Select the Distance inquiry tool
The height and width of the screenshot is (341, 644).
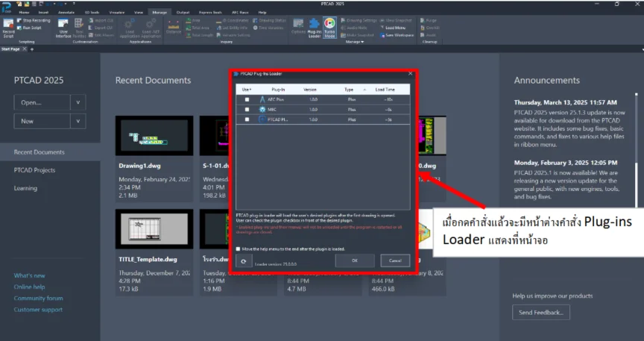click(174, 28)
